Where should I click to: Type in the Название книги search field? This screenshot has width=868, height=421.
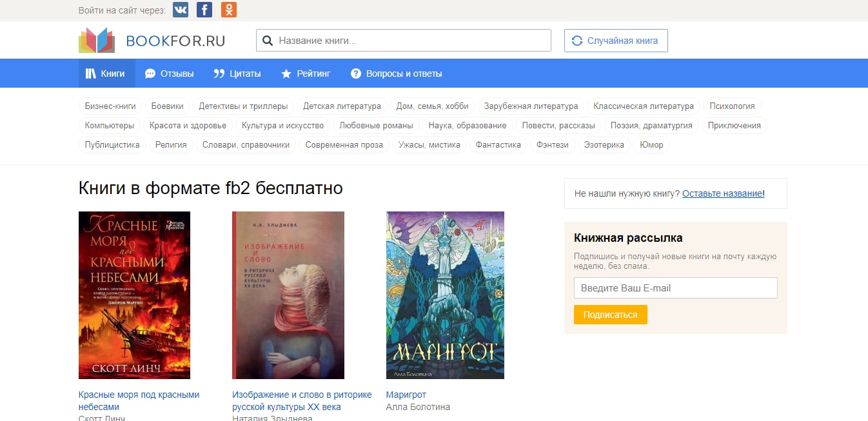coord(411,41)
